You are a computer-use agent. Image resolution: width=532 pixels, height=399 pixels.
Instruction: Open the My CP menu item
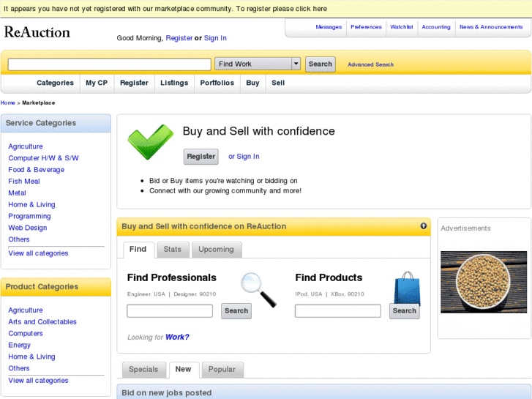(97, 83)
